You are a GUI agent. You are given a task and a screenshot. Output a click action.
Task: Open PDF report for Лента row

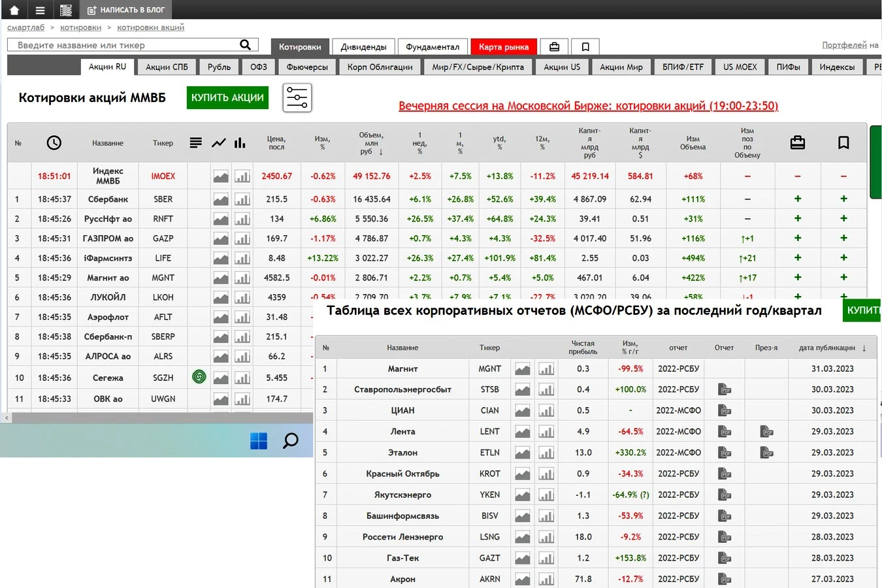pyautogui.click(x=725, y=431)
